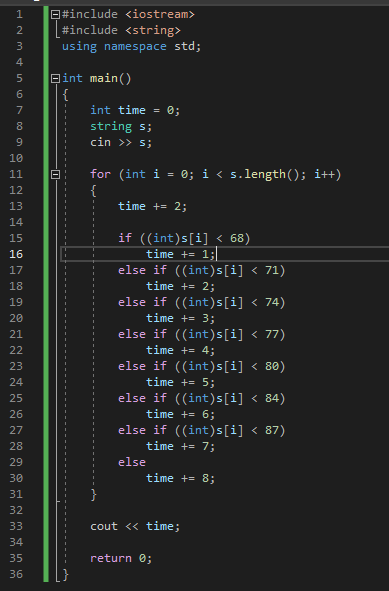Viewport: 389px width, 591px height.
Task: Click the 'main' function name
Action: coord(104,78)
